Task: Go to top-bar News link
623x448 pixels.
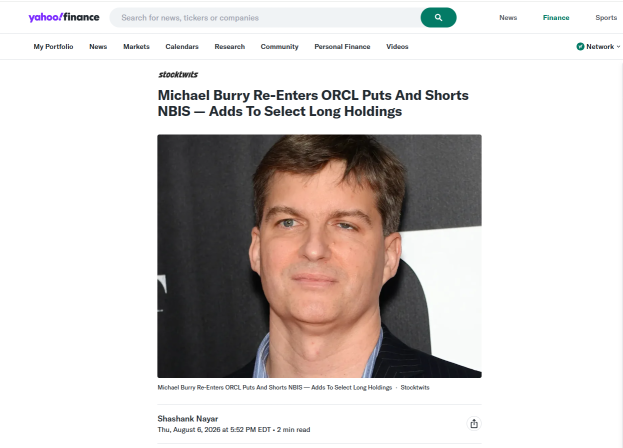Action: click(x=508, y=17)
